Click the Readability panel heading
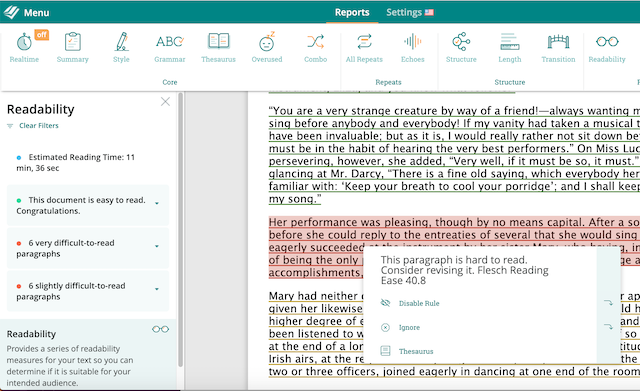The height and width of the screenshot is (391, 640). [x=41, y=109]
